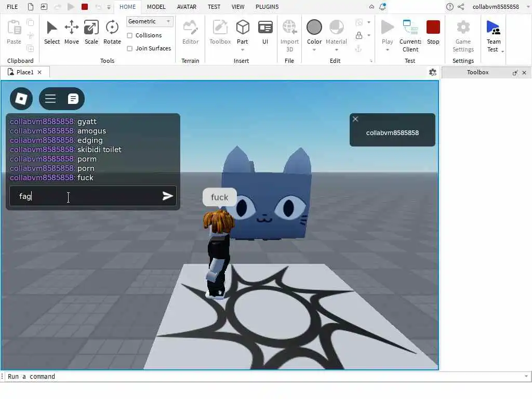Send the chat message with arrow
Image resolution: width=532 pixels, height=399 pixels.
(168, 196)
